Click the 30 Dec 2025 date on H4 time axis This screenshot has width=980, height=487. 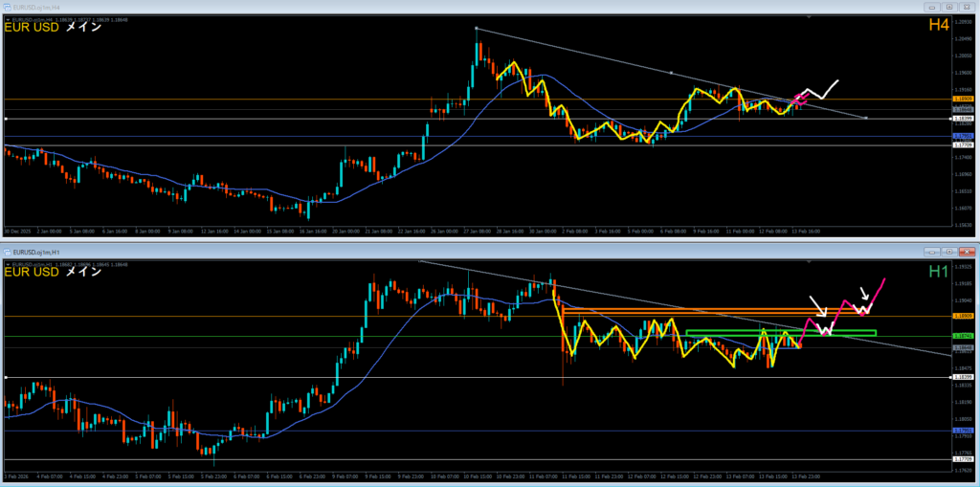(15, 232)
